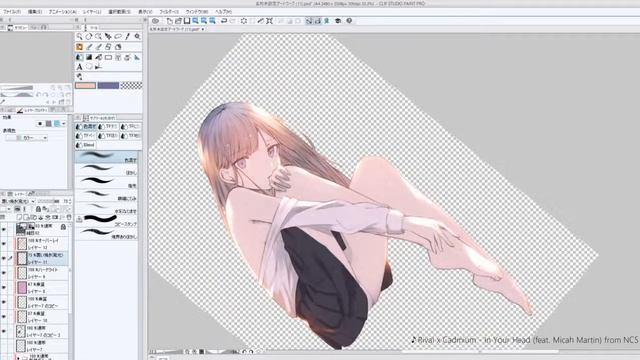The height and width of the screenshot is (360, 640).
Task: Hide the selected レイヤー 11 layer
Action: click(x=4, y=258)
